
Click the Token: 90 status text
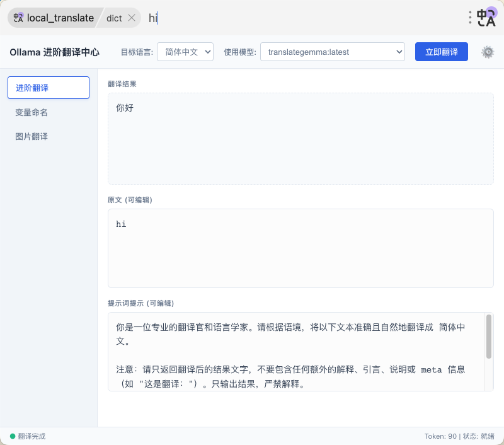(440, 436)
